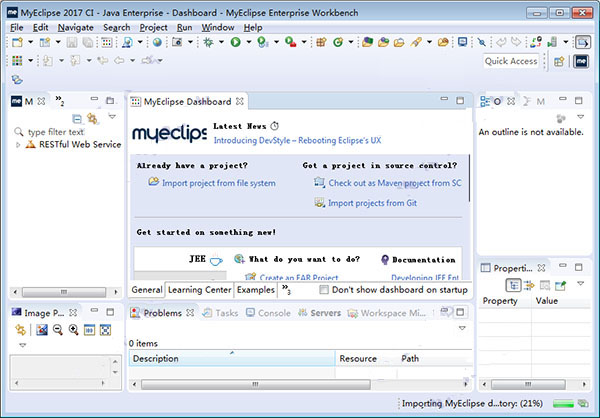Check Don't show dashboard on startup
Viewport: 600px width, 418px height.
(x=324, y=290)
